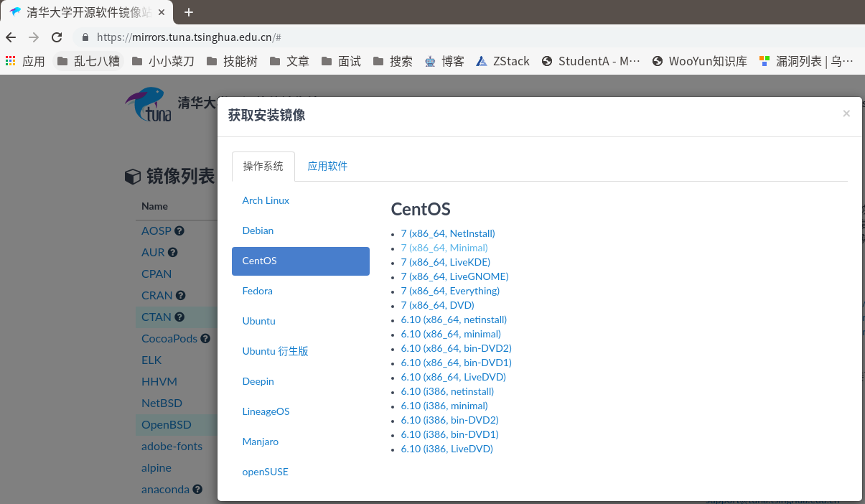
Task: Download CentOS 7 x86_64 Everything
Action: [450, 291]
